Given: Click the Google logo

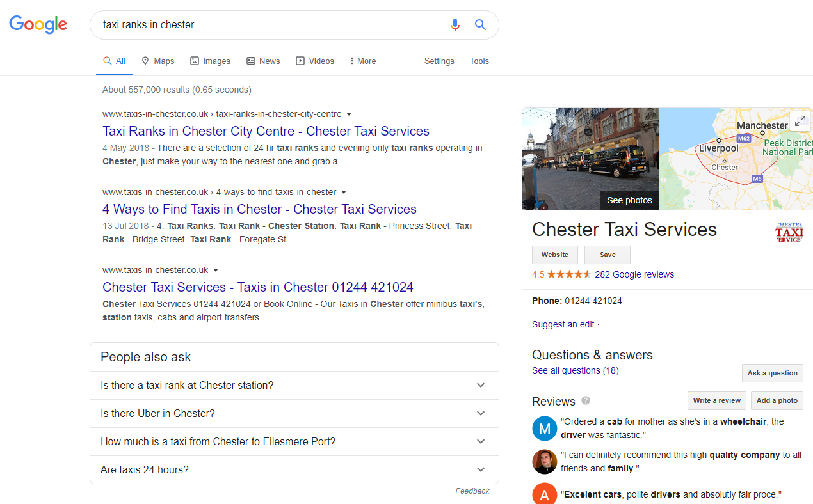Looking at the screenshot, I should [38, 24].
